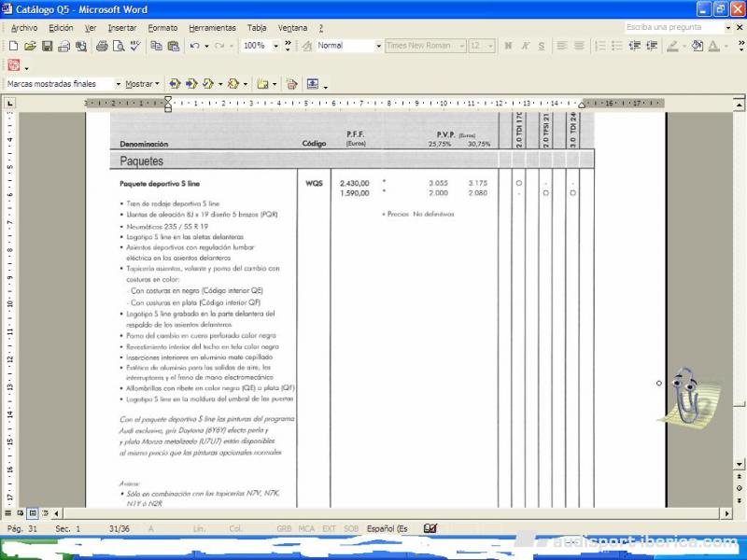The image size is (747, 560).
Task: Open the New Comment dropdown arrow
Action: coord(275,84)
